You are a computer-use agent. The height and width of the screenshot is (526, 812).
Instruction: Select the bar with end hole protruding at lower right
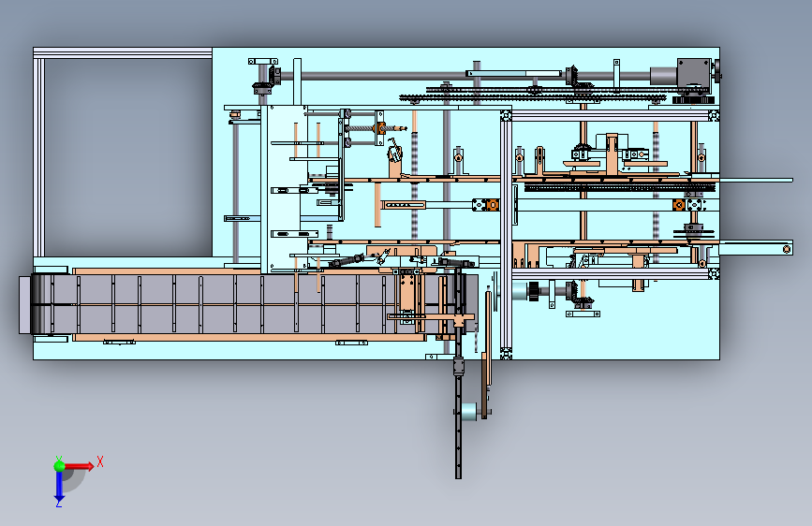(756, 249)
